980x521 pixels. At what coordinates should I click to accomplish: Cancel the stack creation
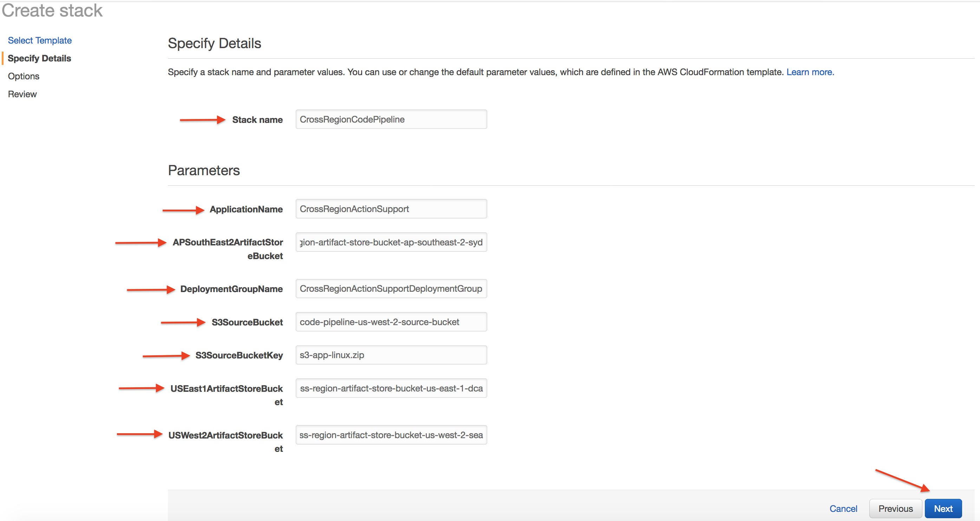(843, 508)
